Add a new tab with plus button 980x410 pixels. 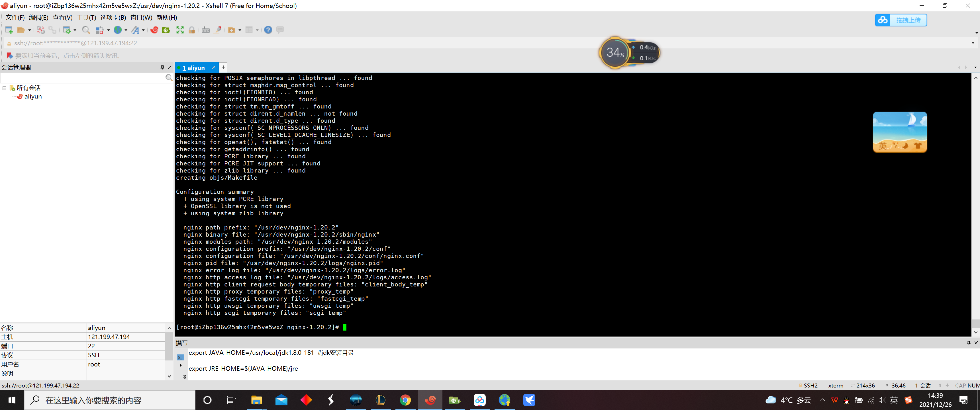[223, 67]
